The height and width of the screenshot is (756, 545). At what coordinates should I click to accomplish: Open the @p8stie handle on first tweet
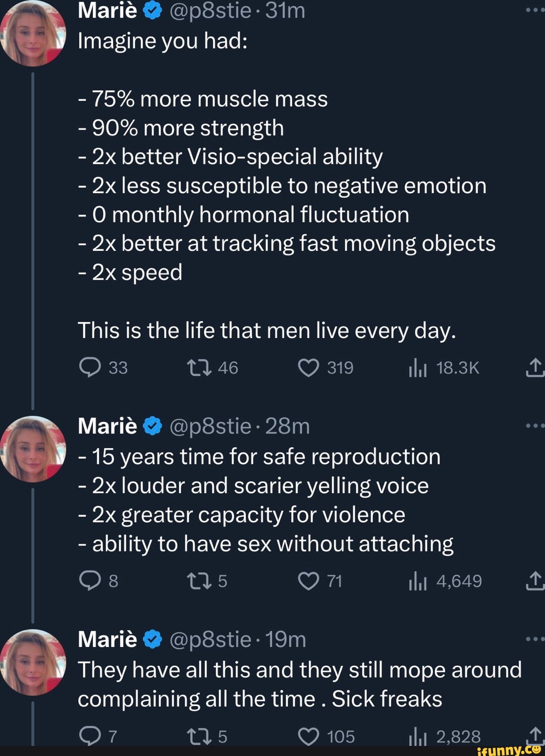[210, 11]
